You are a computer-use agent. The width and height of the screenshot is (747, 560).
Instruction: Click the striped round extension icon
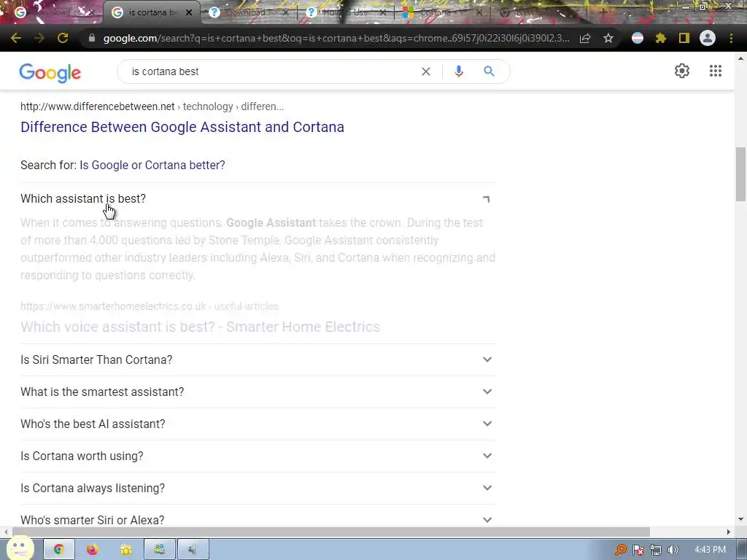(x=638, y=38)
